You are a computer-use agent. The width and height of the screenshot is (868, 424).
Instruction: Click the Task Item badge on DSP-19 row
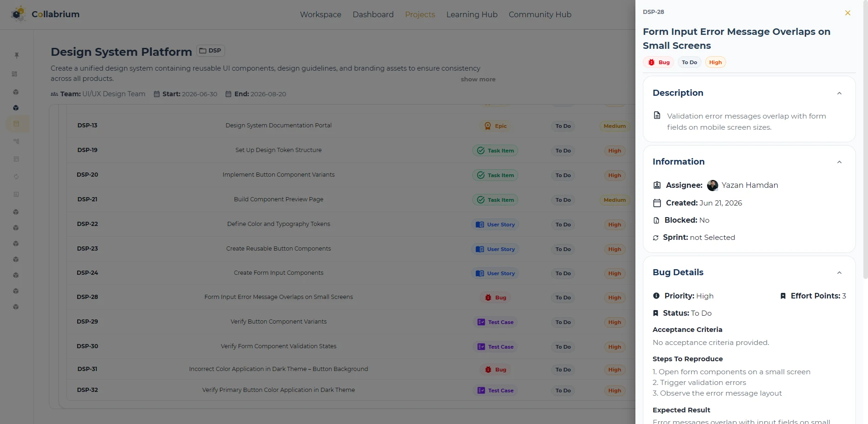coord(495,151)
